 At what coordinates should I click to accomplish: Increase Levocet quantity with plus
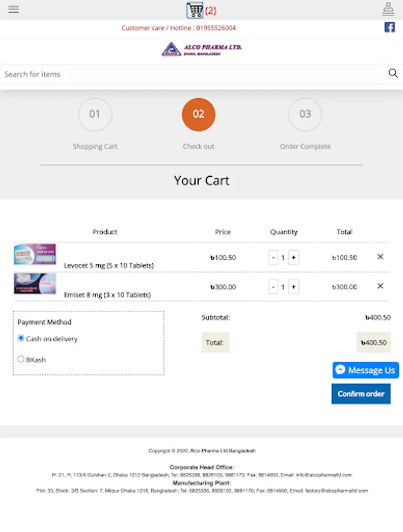pos(294,258)
